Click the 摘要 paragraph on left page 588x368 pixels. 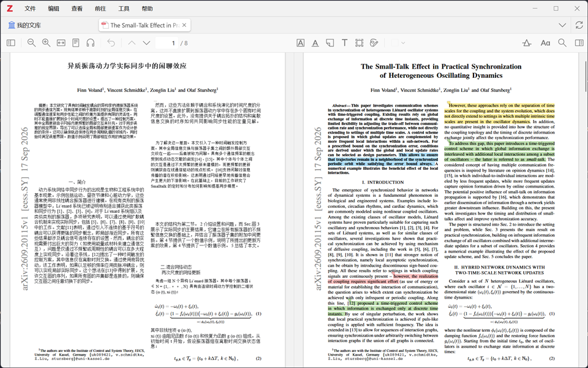point(86,121)
